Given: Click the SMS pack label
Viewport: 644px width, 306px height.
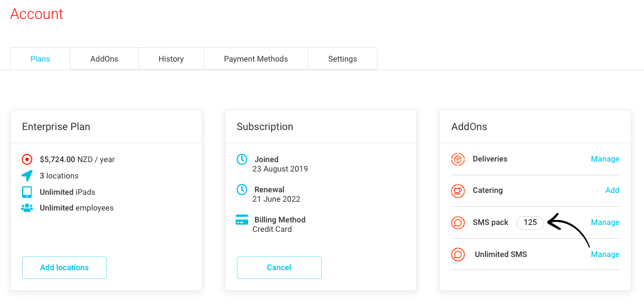Looking at the screenshot, I should pos(491,222).
